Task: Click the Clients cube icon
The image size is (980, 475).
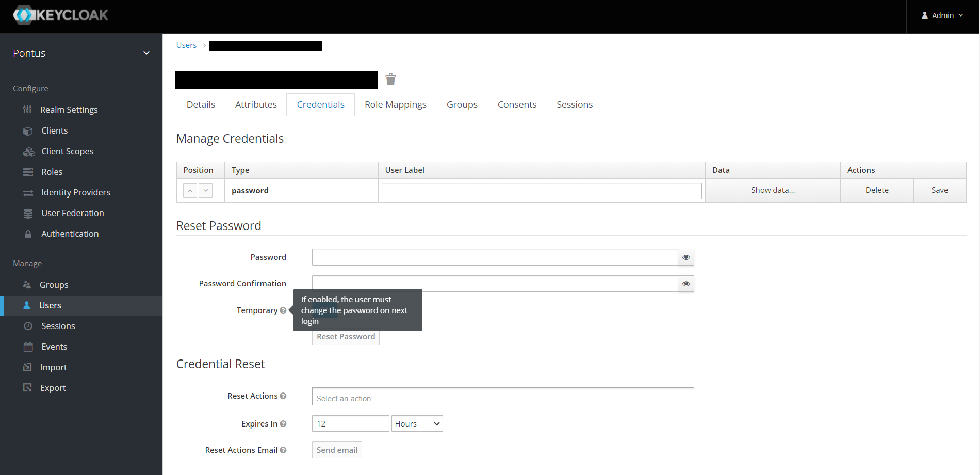Action: [28, 131]
